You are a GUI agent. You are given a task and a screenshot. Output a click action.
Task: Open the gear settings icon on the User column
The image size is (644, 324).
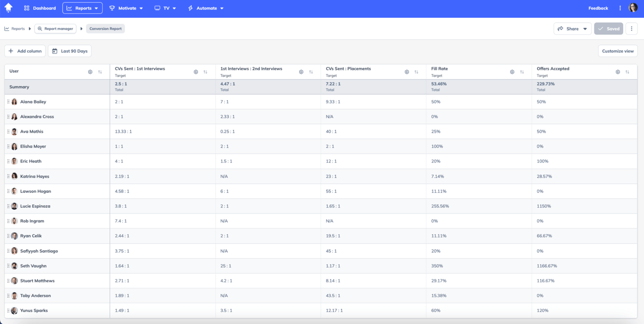pyautogui.click(x=90, y=71)
